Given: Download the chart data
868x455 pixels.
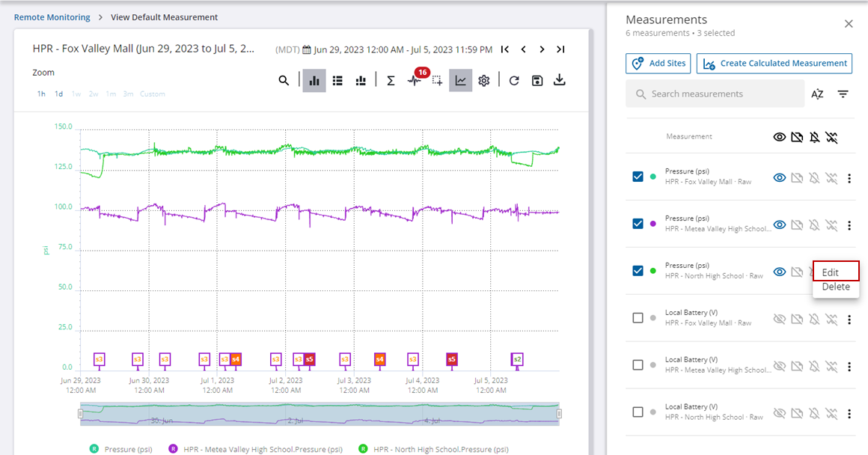Looking at the screenshot, I should tap(560, 81).
